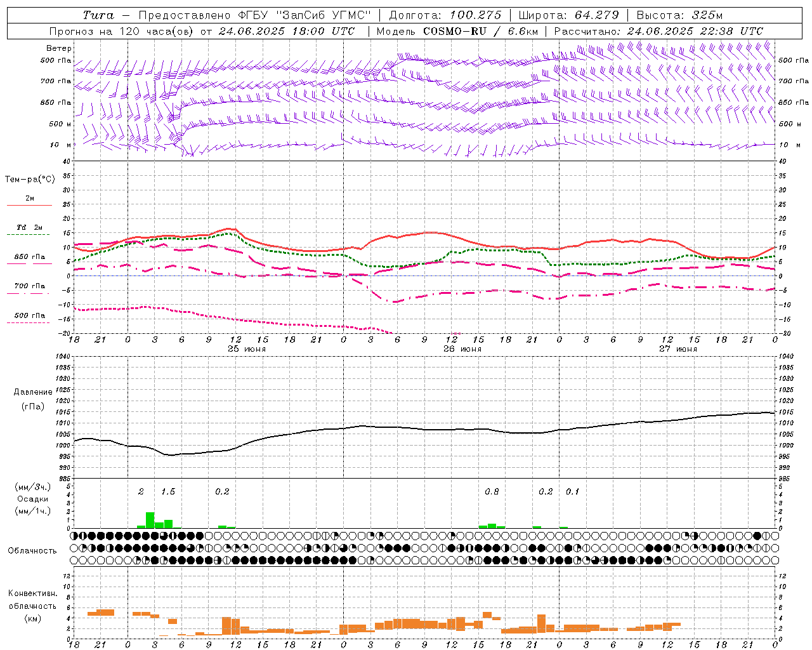Click the "1.5" three-hour precipitation value

coord(168,492)
